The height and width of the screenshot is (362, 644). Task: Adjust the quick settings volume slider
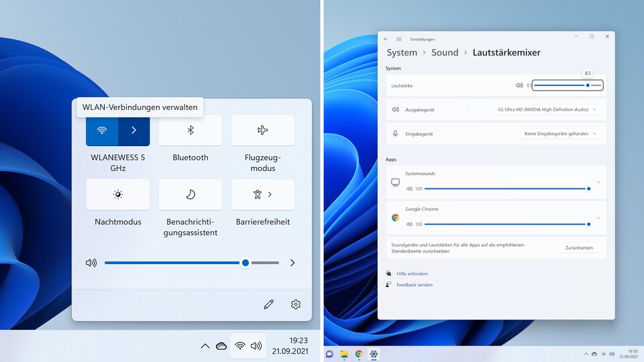point(192,263)
